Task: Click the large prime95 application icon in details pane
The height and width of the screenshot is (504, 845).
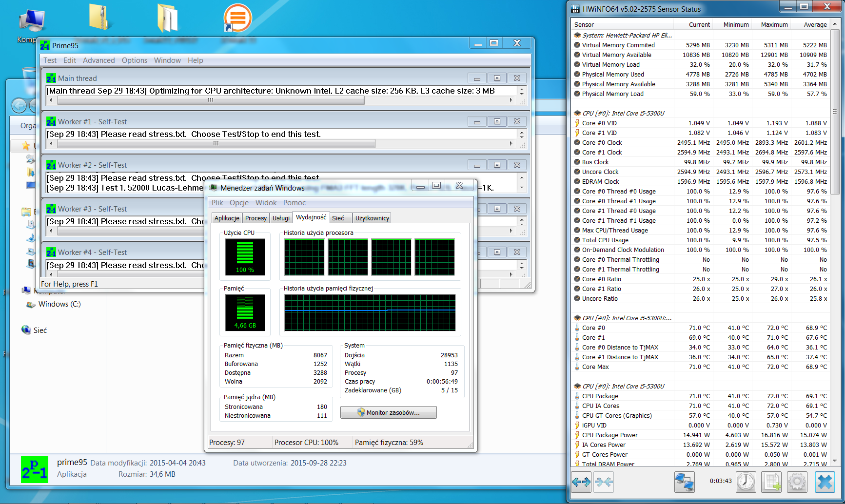Action: [35, 469]
